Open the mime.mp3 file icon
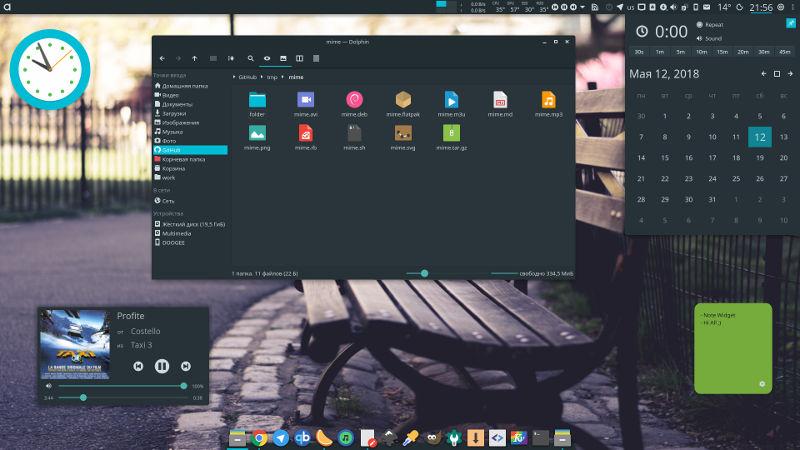Viewport: 800px width, 450px height. tap(548, 99)
